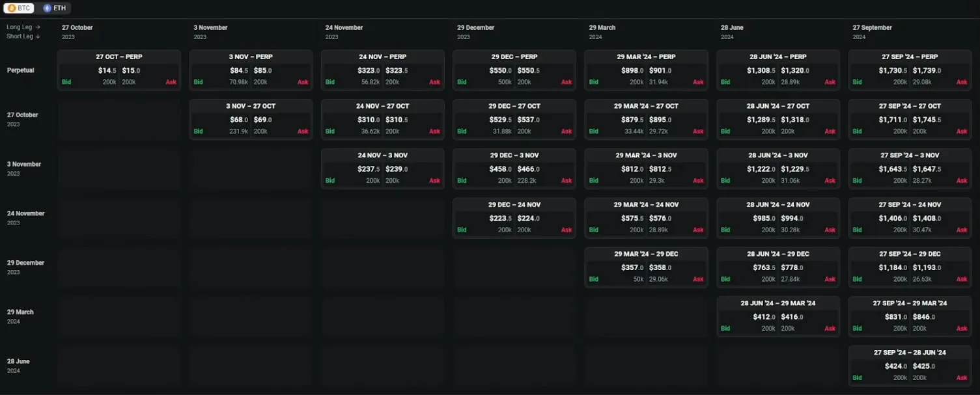Click the 231.9k bid size in 3 NOV – 27 OCT

[x=239, y=131]
